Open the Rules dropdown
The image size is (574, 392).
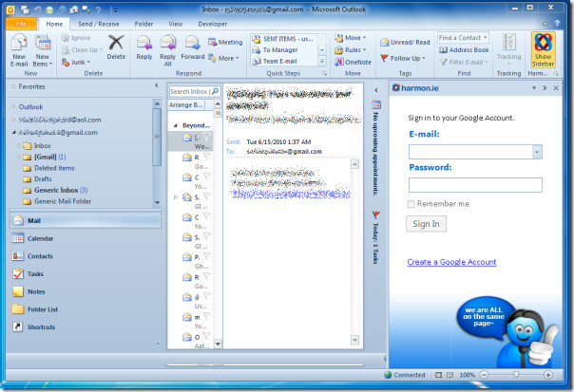click(350, 49)
